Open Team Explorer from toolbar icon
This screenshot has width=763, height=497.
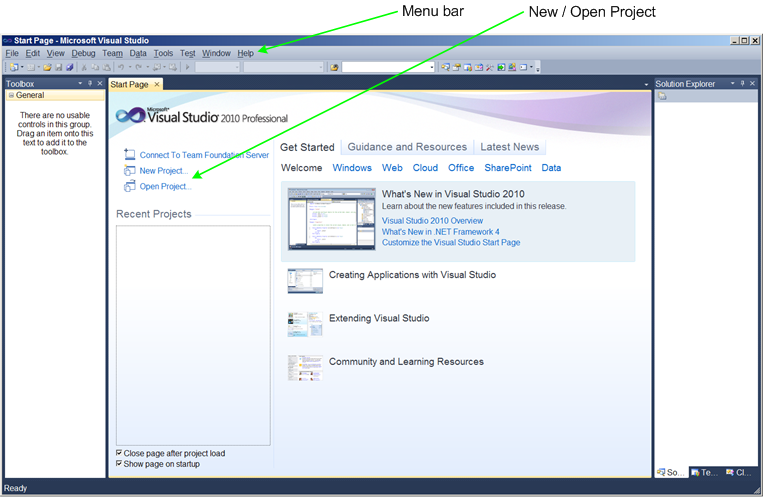click(468, 67)
